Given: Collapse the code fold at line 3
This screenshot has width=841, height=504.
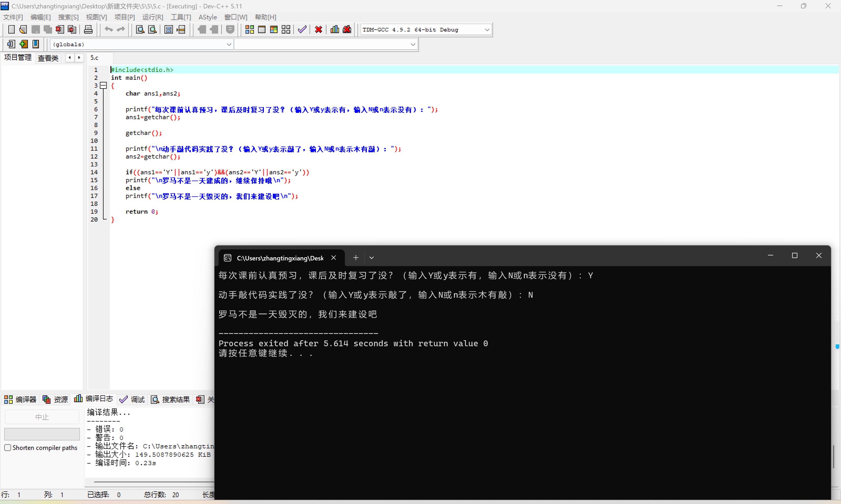Looking at the screenshot, I should coord(103,86).
